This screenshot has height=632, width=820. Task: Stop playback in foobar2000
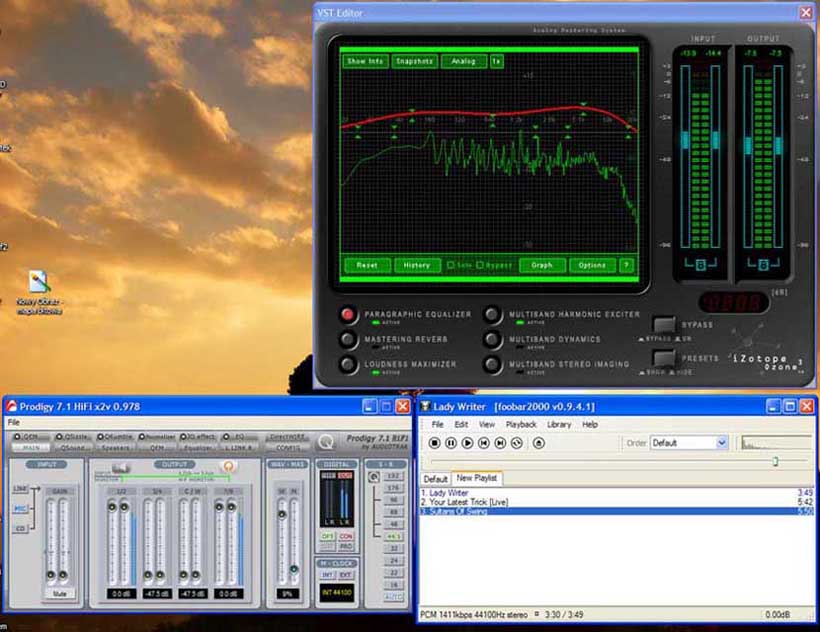[x=434, y=443]
